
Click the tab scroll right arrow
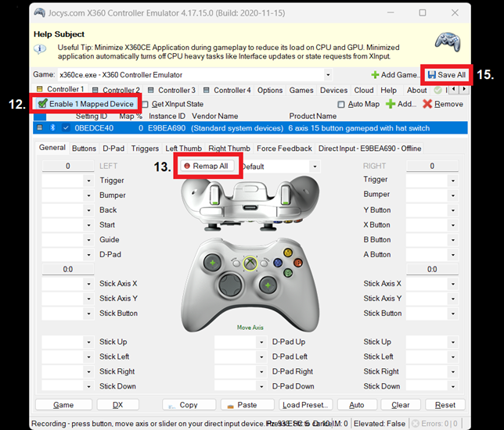pos(464,89)
